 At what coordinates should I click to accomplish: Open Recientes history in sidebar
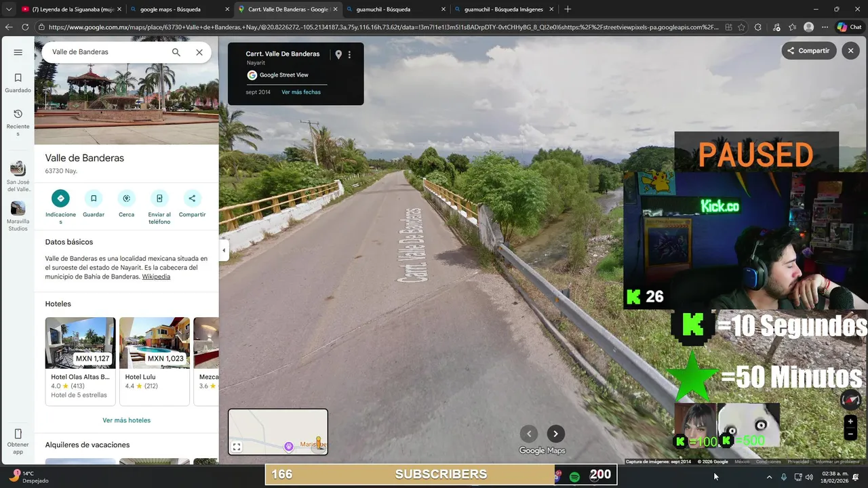click(18, 122)
